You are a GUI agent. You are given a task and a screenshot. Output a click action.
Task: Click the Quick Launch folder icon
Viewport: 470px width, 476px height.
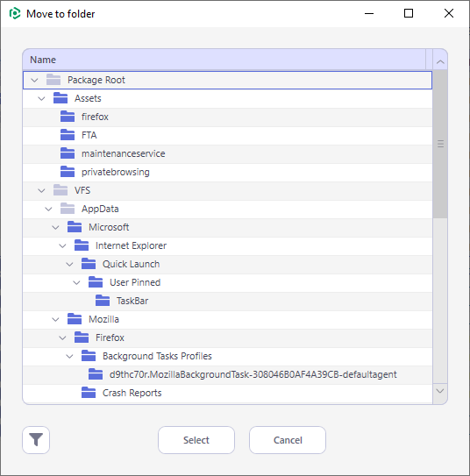tap(89, 264)
